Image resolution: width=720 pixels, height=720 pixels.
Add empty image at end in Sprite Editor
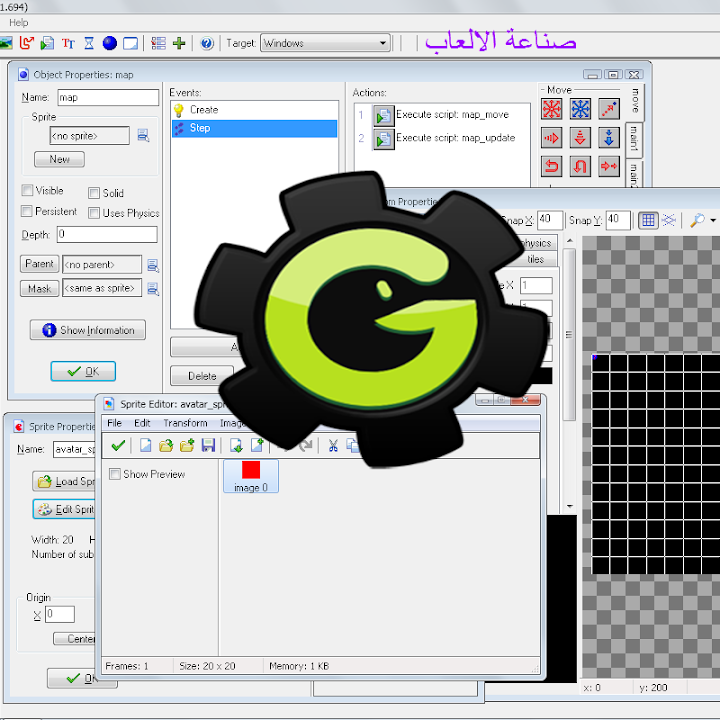click(257, 445)
